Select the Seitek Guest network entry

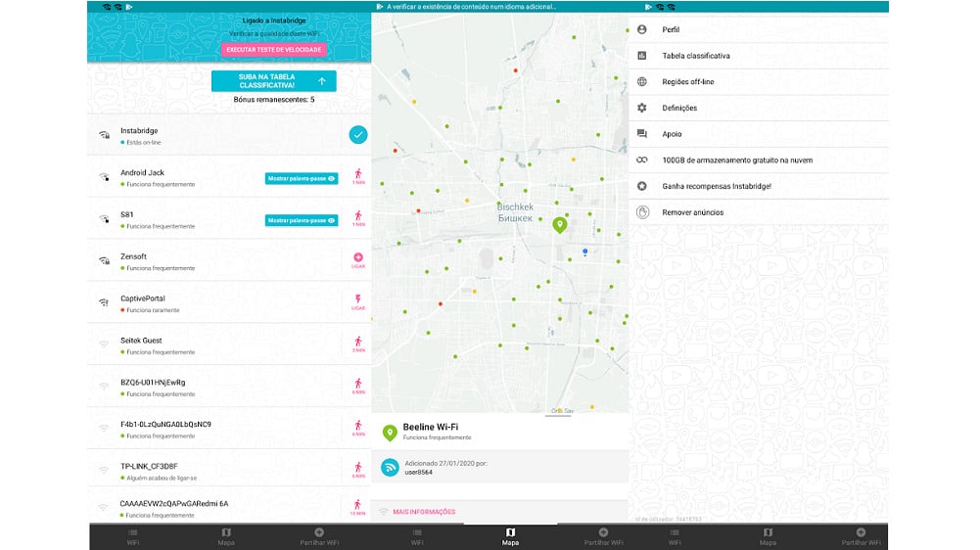(229, 344)
